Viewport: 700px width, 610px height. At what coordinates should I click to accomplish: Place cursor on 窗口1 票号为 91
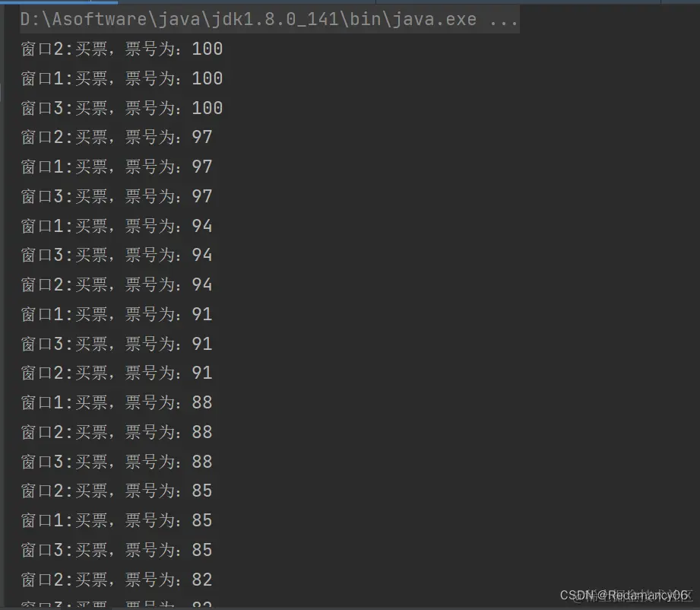coord(116,314)
